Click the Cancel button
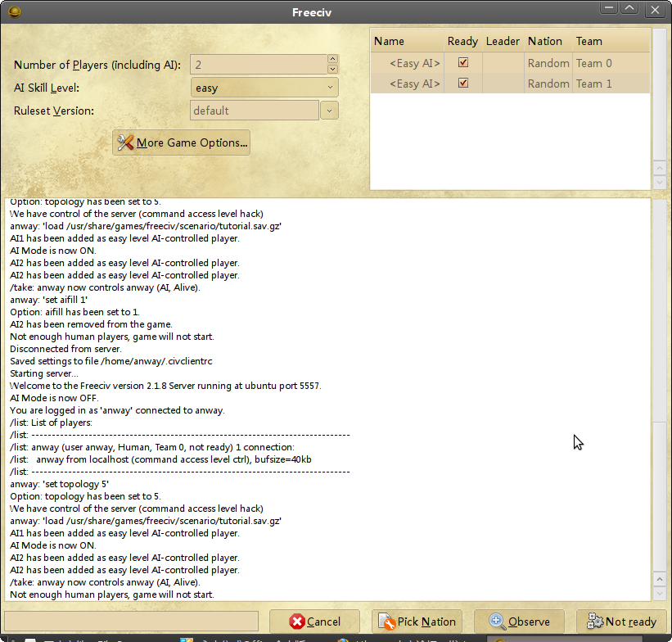 pos(314,622)
